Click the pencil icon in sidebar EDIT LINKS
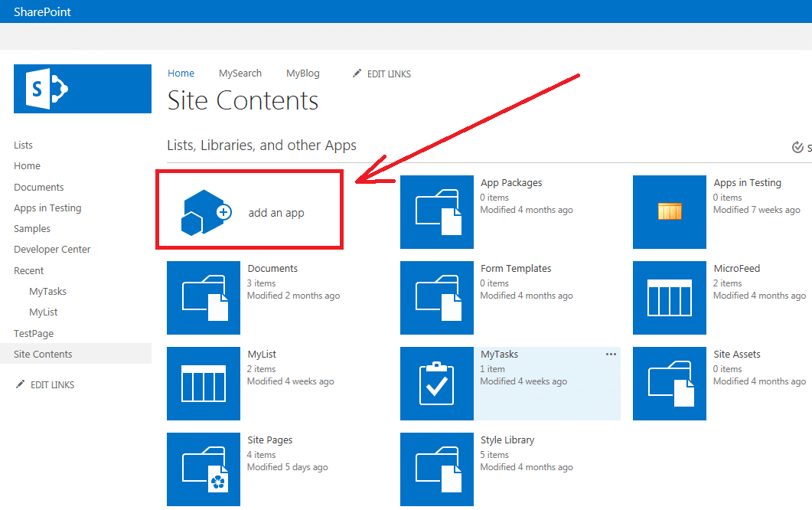The image size is (812, 510). click(20, 384)
